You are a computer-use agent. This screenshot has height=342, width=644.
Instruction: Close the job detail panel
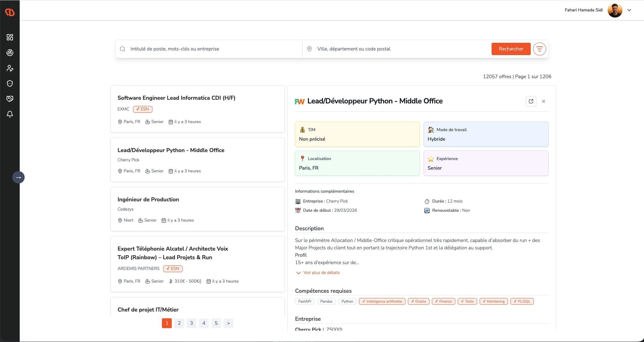[544, 101]
